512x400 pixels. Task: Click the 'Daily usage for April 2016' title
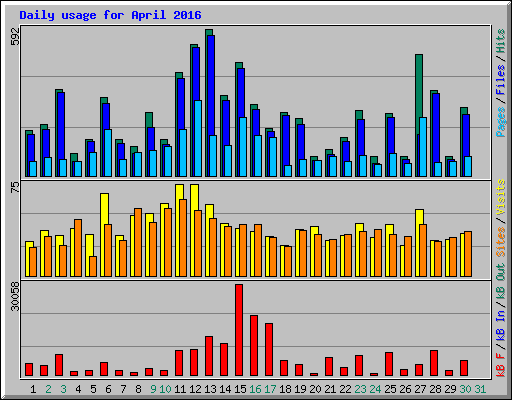(x=110, y=15)
